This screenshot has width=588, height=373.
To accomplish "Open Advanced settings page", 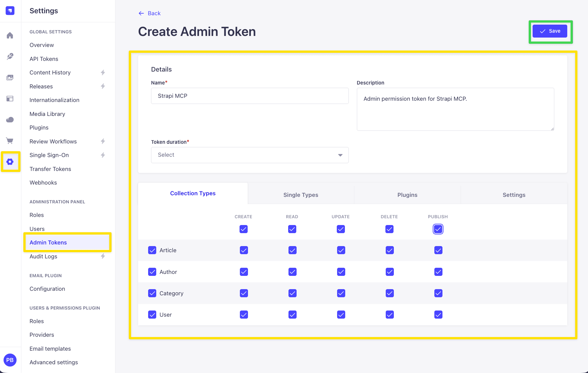I will (54, 362).
